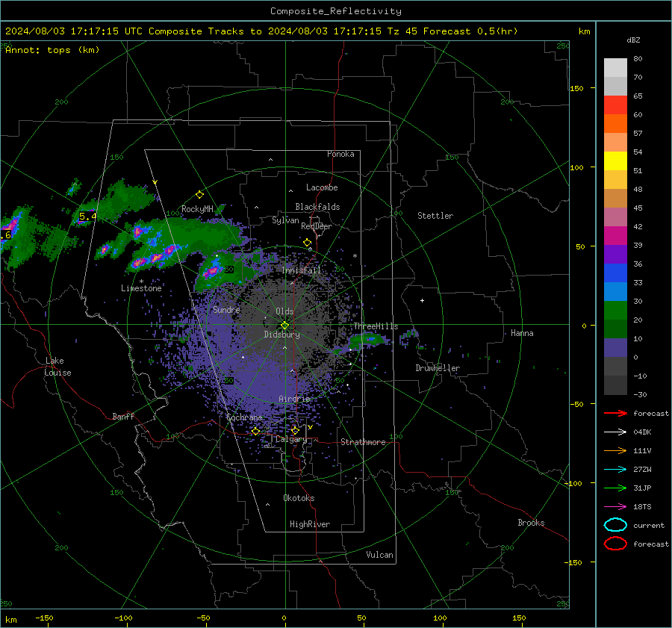Image resolution: width=672 pixels, height=628 pixels.
Task: Click the RockyMH label
Action: pyautogui.click(x=197, y=209)
